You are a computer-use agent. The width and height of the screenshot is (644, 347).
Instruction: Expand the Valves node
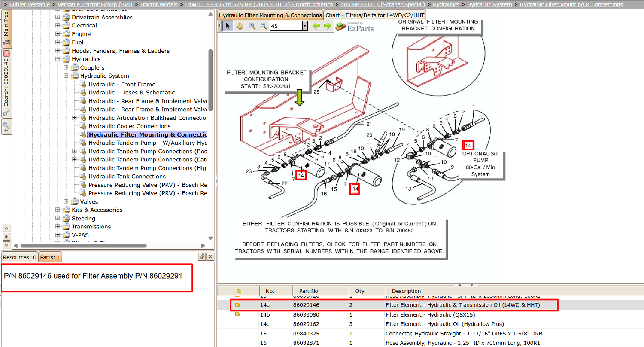point(66,202)
